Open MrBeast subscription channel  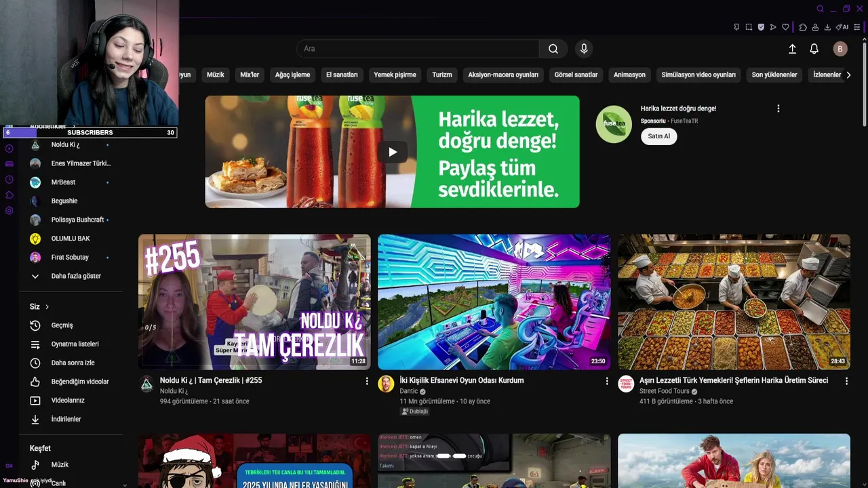71,182
